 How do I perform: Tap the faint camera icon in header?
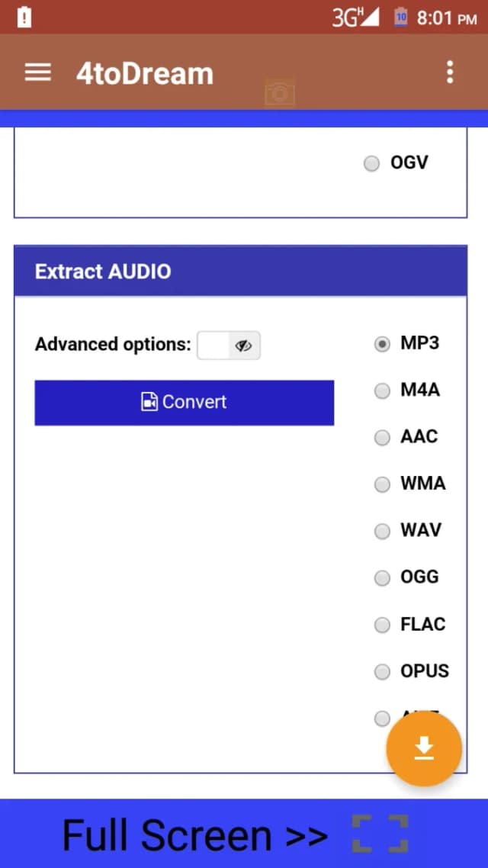point(280,92)
